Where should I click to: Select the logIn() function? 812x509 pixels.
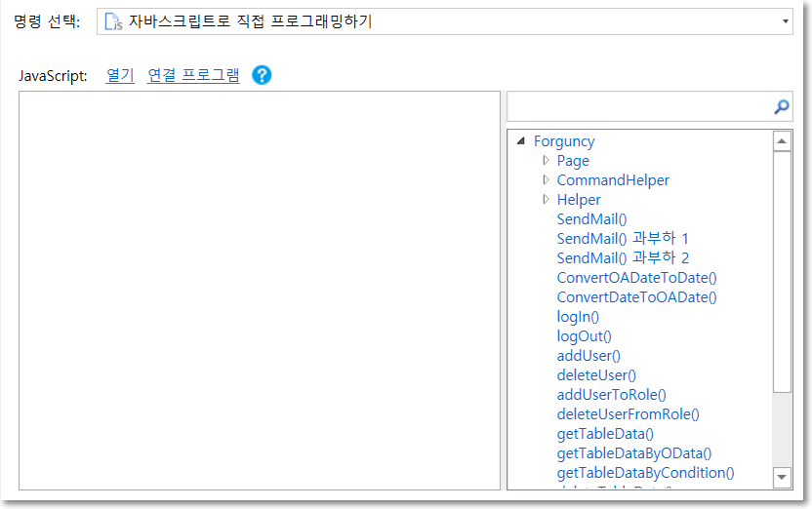[x=578, y=317]
